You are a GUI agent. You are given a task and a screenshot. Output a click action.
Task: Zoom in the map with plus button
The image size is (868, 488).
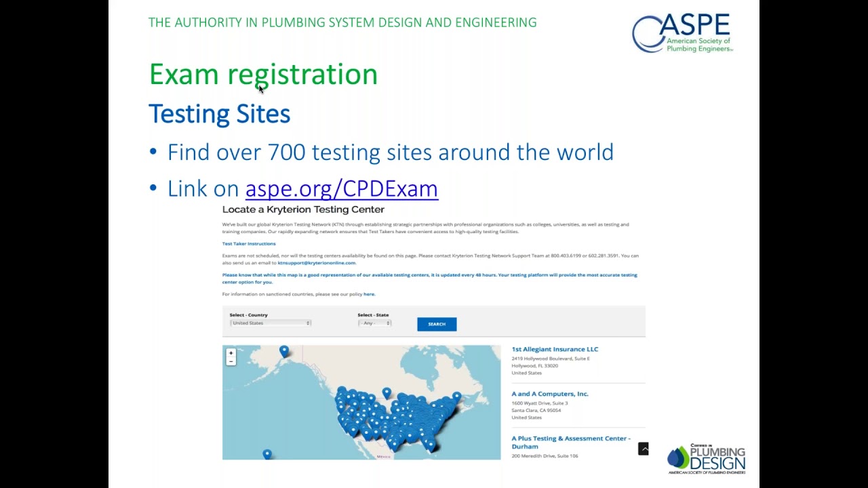pos(231,353)
